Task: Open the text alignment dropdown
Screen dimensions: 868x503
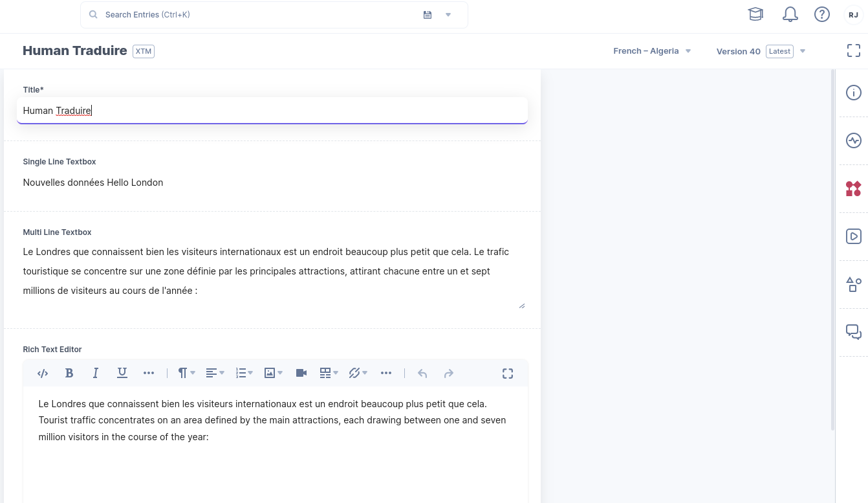Action: [x=215, y=373]
